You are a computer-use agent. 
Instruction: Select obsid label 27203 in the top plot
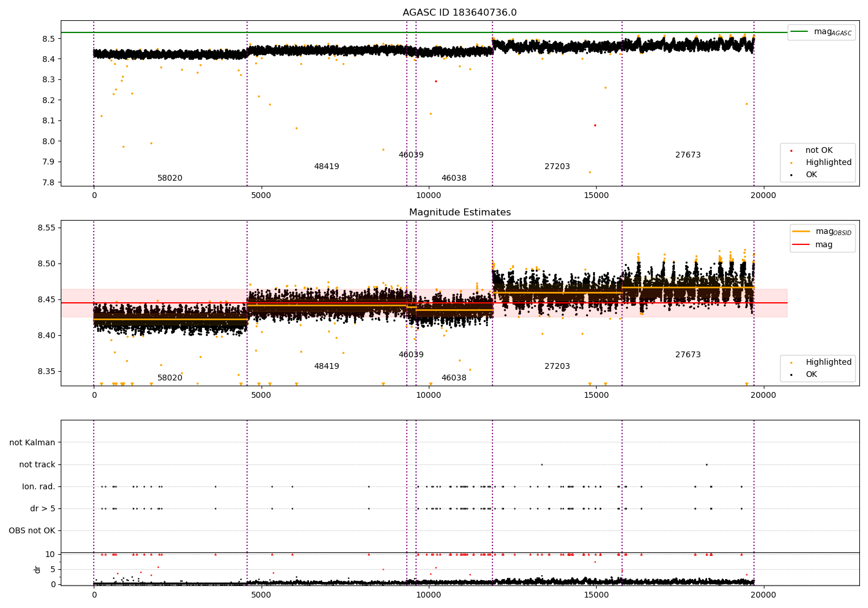tap(557, 167)
